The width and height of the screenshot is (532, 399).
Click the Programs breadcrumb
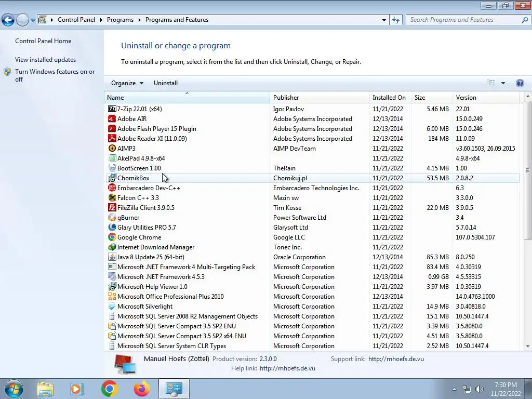[x=120, y=20]
